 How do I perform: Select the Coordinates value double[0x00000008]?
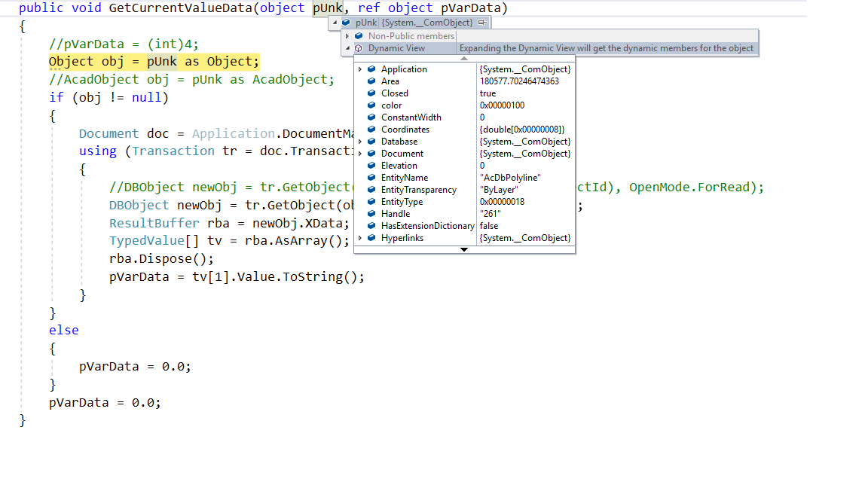[x=522, y=130]
